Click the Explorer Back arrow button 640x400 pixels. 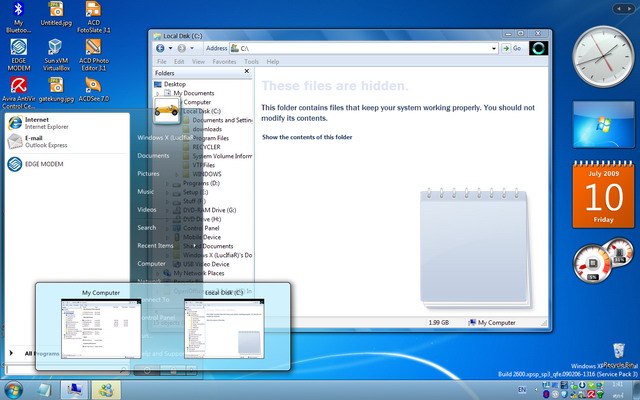pyautogui.click(x=161, y=48)
